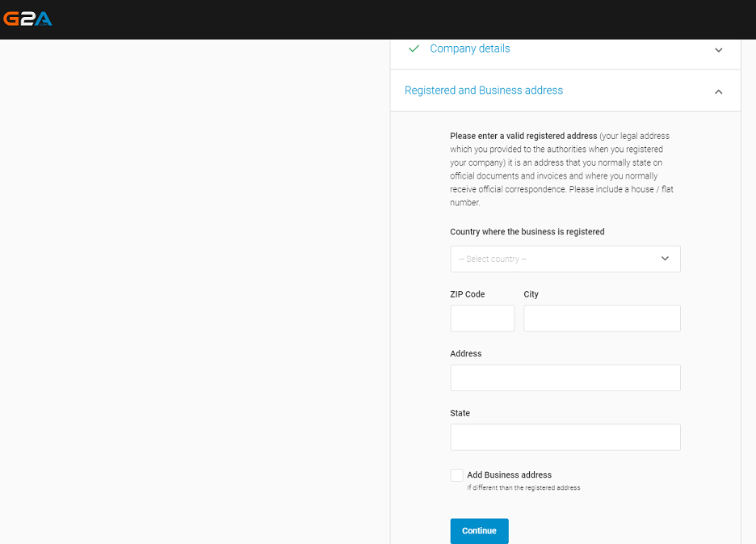Click the green checkmark beside Company details
Image resolution: width=756 pixels, height=544 pixels.
[414, 48]
